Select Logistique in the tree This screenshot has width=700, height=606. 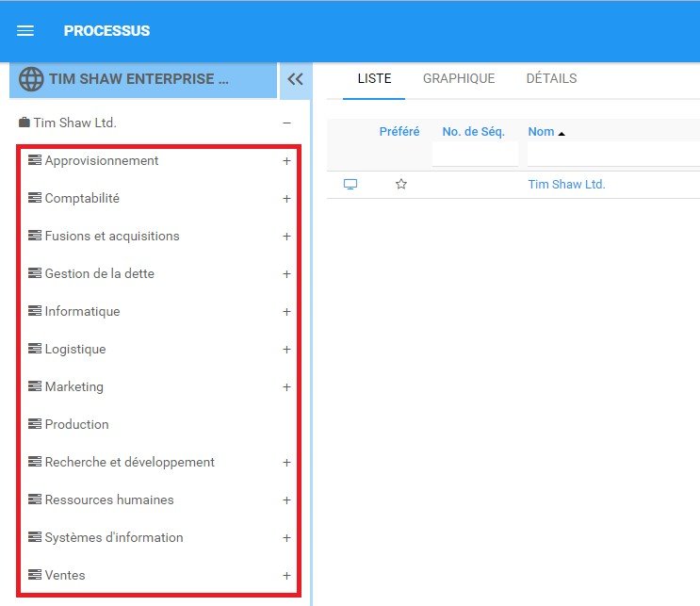[x=75, y=349]
